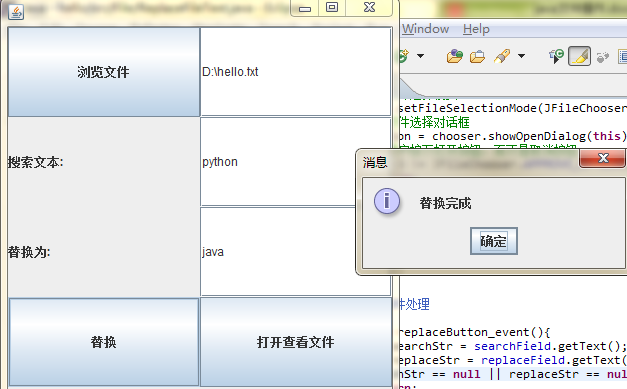Click the 搜索文本: label

point(36,162)
